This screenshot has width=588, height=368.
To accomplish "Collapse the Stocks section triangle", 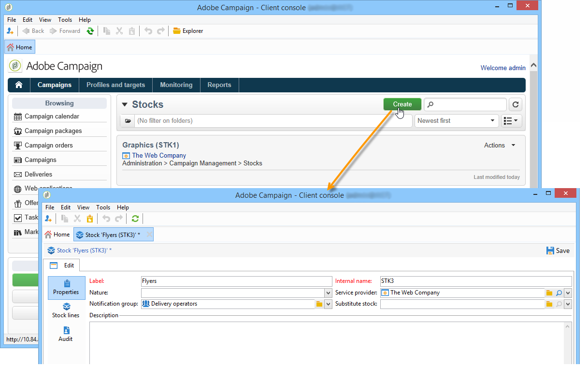I will pyautogui.click(x=125, y=104).
